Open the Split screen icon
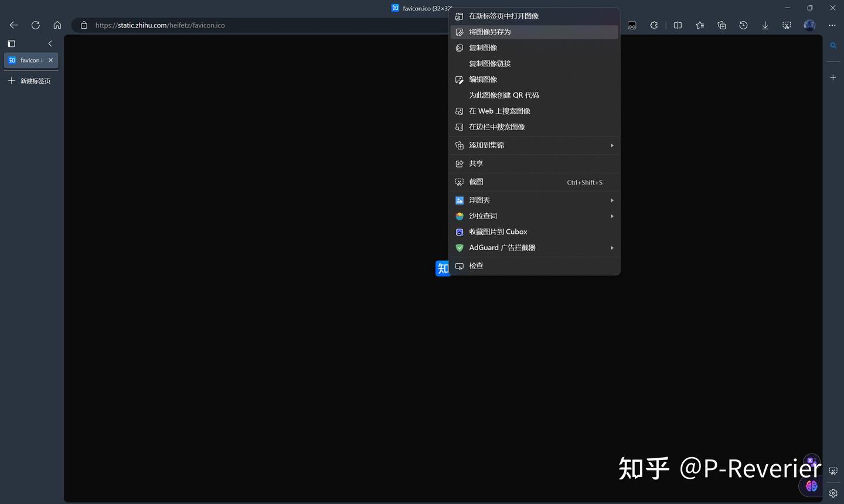Image resolution: width=844 pixels, height=504 pixels. (x=678, y=25)
